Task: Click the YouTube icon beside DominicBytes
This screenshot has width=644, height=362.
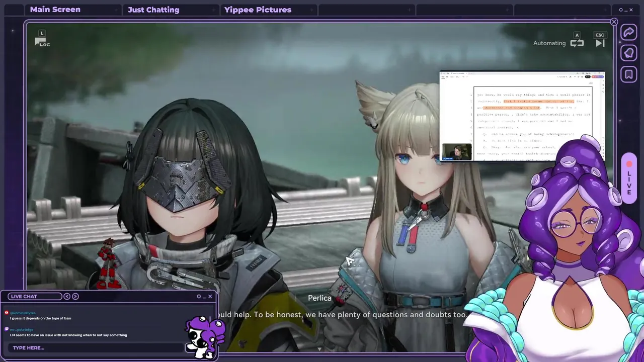Action: [x=7, y=313]
